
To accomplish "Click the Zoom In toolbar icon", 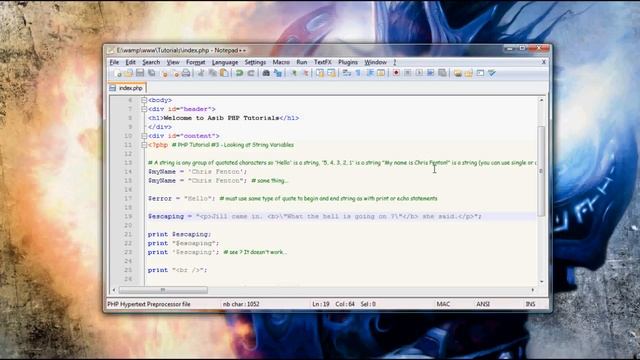I will 294,73.
